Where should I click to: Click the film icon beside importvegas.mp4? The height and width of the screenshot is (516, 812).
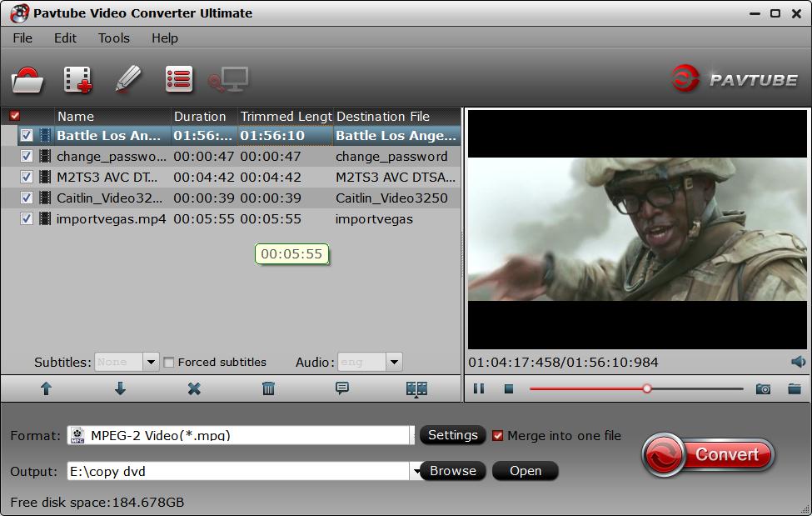point(46,219)
